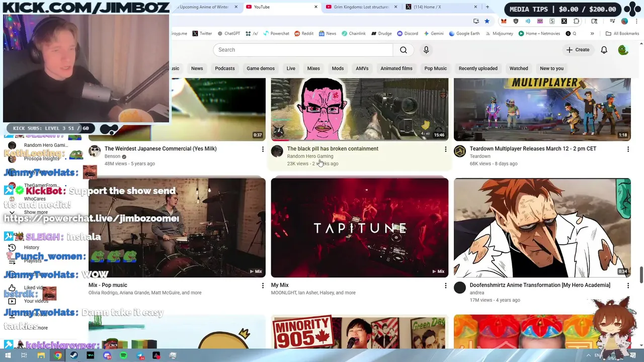The image size is (644, 362).
Task: Click the Create button
Action: click(578, 50)
